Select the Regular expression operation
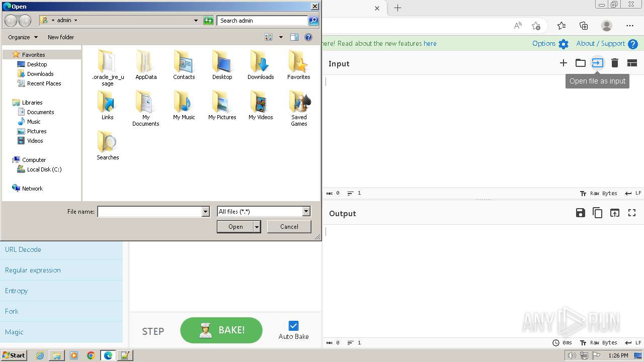The image size is (644, 362). [x=61, y=270]
